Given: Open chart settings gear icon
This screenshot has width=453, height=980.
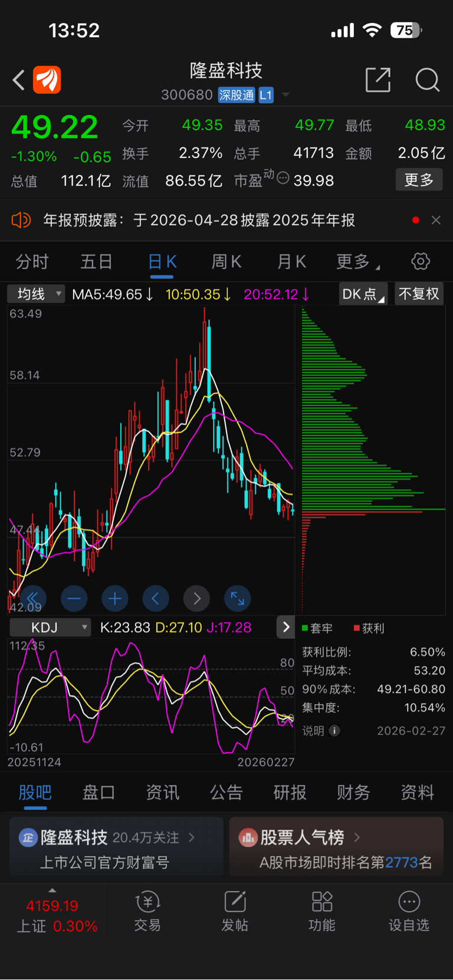Looking at the screenshot, I should point(421,261).
